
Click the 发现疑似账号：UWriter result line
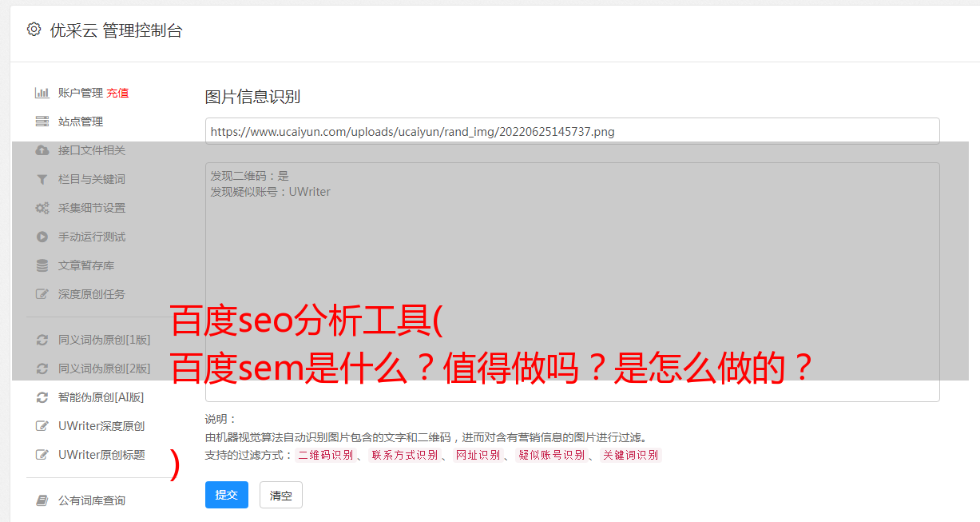point(271,192)
